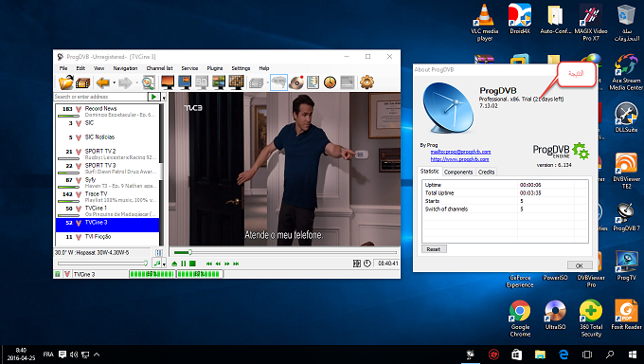Skip to previous with green skip-back button
This screenshot has height=364, width=644.
tap(209, 264)
